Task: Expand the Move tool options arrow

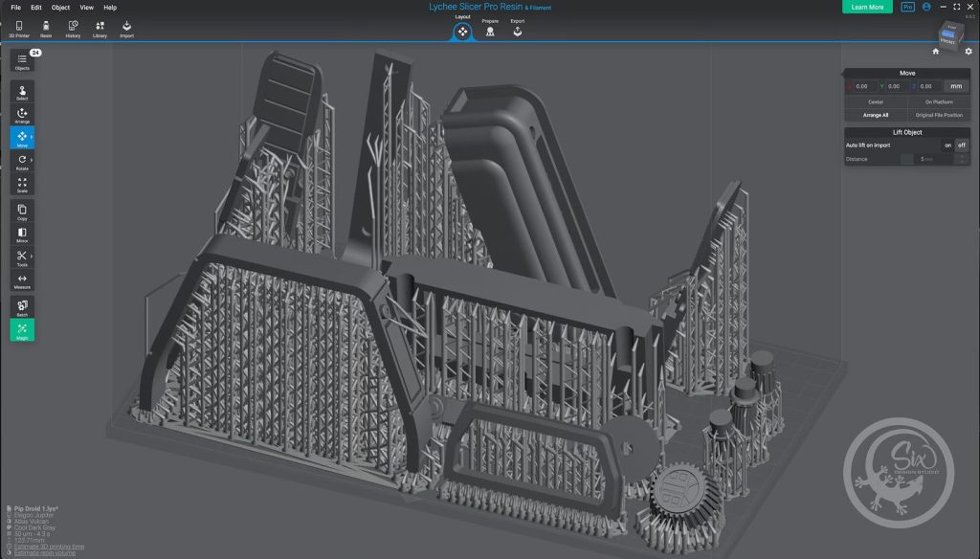Action: pos(32,138)
